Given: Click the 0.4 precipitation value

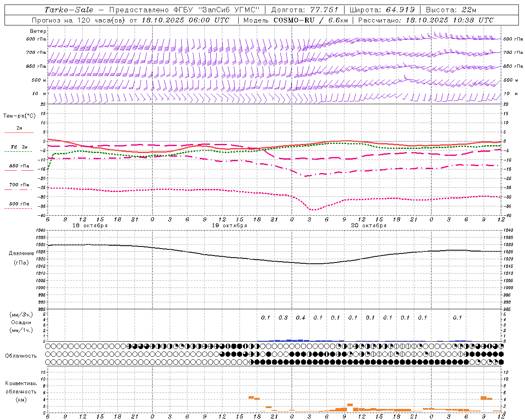Looking at the screenshot, I should pyautogui.click(x=301, y=317).
